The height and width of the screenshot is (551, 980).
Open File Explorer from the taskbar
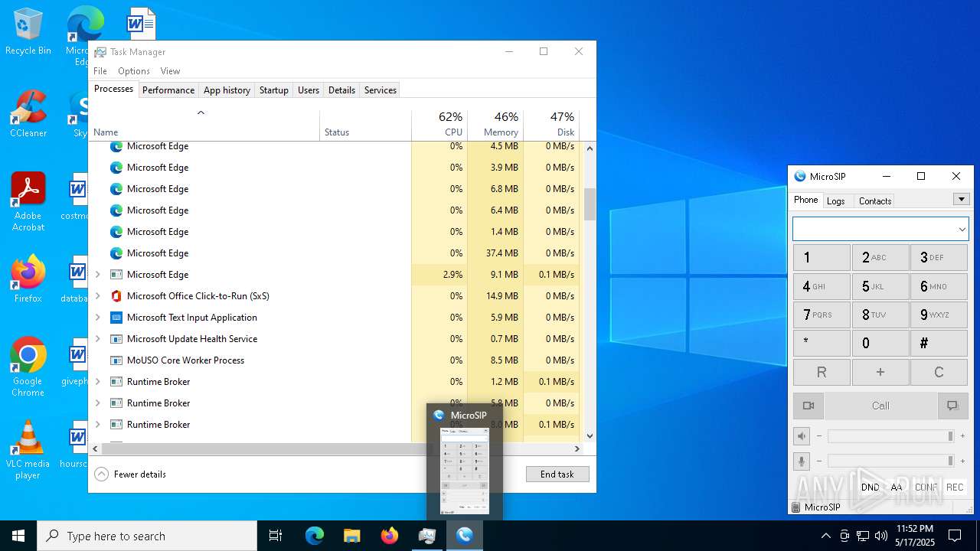coord(351,536)
